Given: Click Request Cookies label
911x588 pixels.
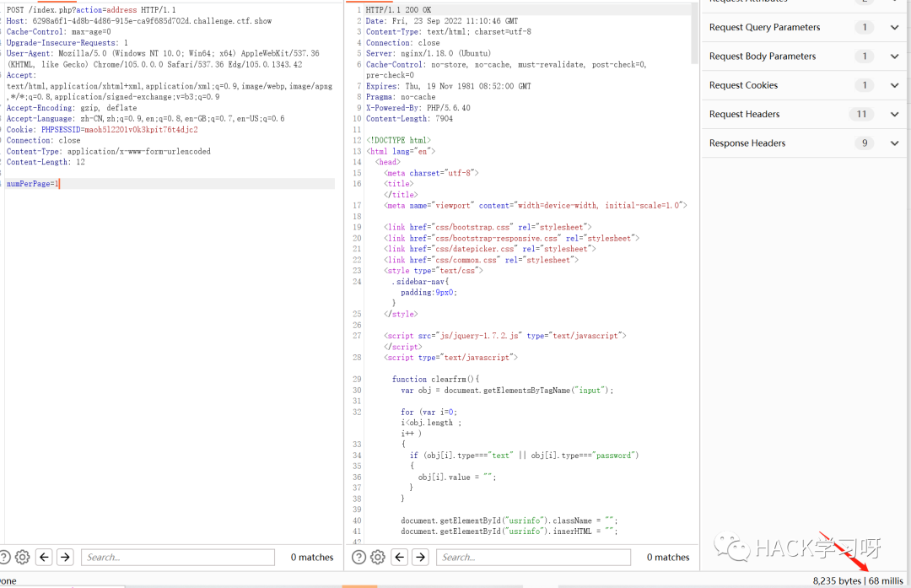Looking at the screenshot, I should pos(743,85).
